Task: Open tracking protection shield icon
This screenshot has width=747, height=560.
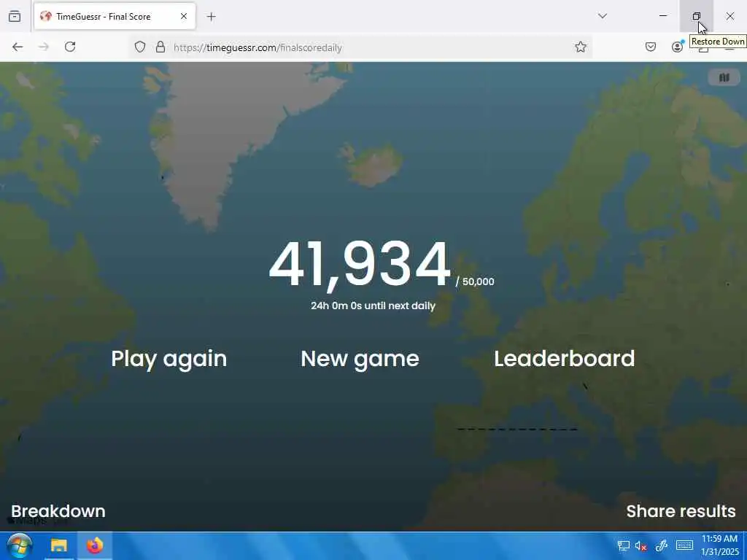Action: tap(139, 47)
